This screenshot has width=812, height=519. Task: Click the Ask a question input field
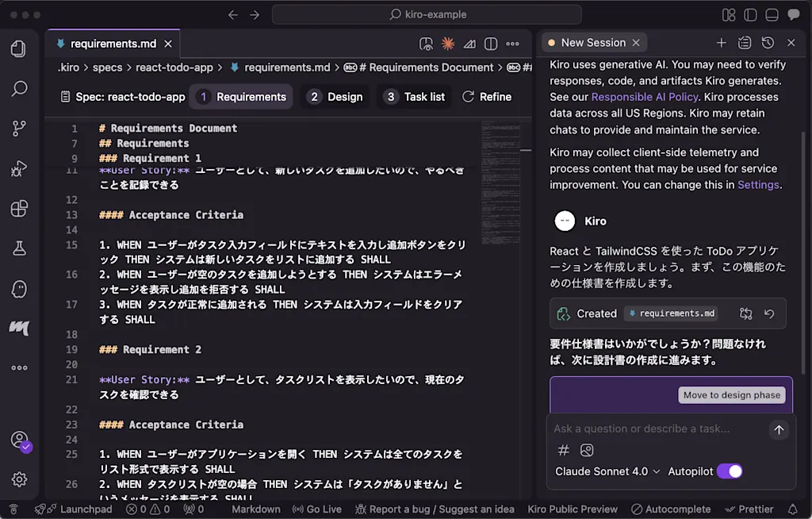coord(657,429)
